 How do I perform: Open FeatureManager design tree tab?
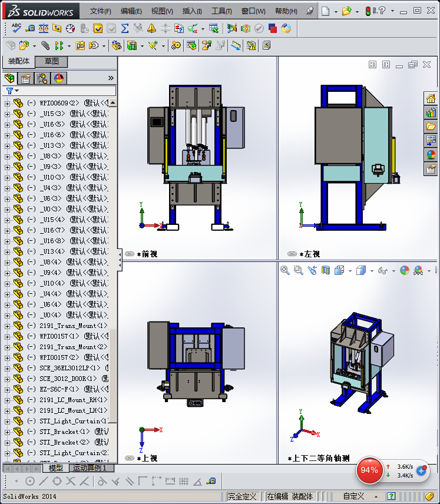point(9,78)
